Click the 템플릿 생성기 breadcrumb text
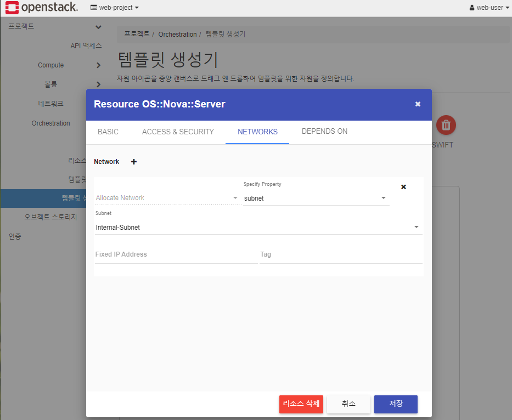The height and width of the screenshot is (420, 512). (x=226, y=34)
